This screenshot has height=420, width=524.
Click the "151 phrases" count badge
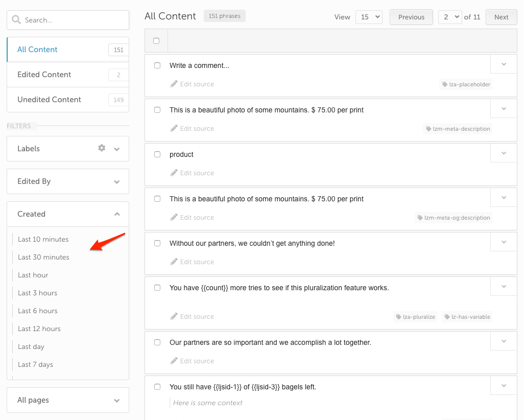click(225, 16)
